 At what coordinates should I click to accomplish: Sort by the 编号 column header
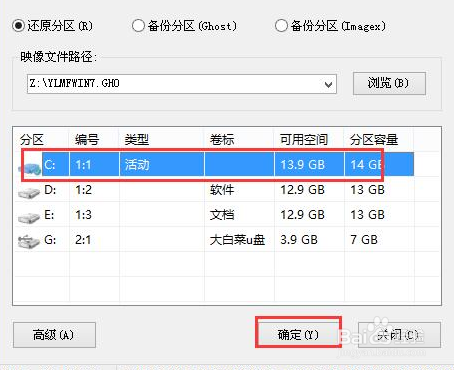point(87,139)
